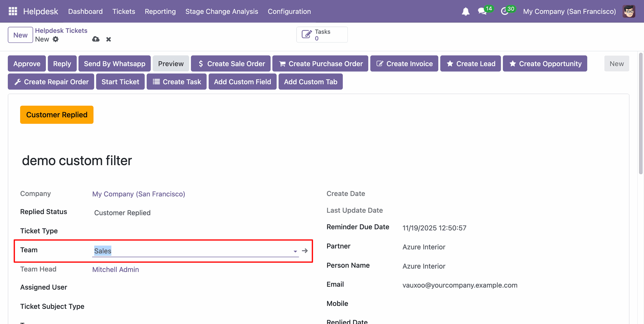644x324 pixels.
Task: Click the user avatar picture
Action: (629, 11)
